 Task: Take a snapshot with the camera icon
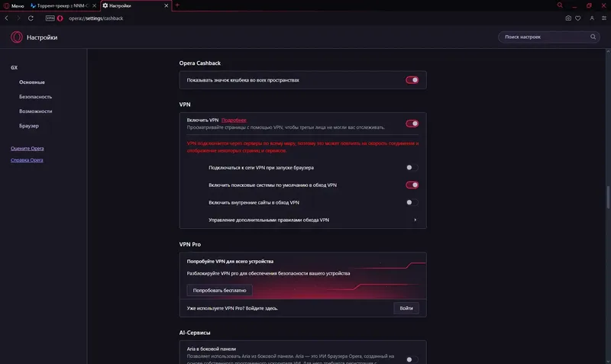pyautogui.click(x=568, y=18)
